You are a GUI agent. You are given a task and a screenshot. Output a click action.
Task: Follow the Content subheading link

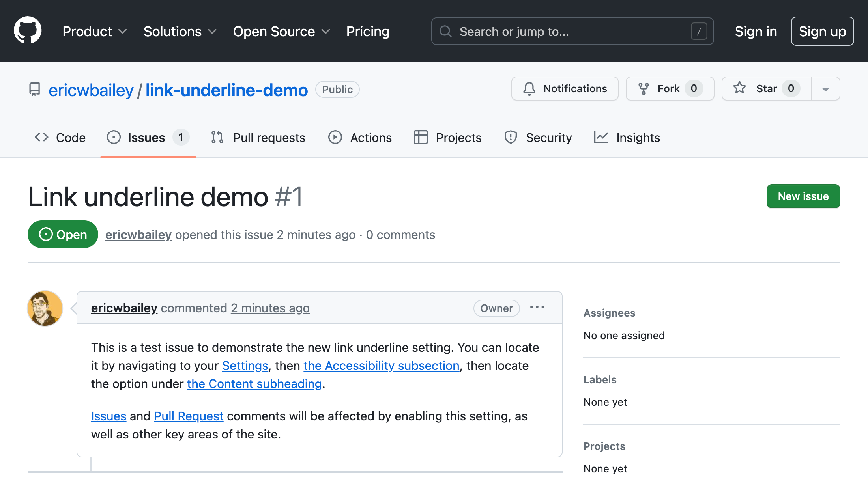(254, 384)
